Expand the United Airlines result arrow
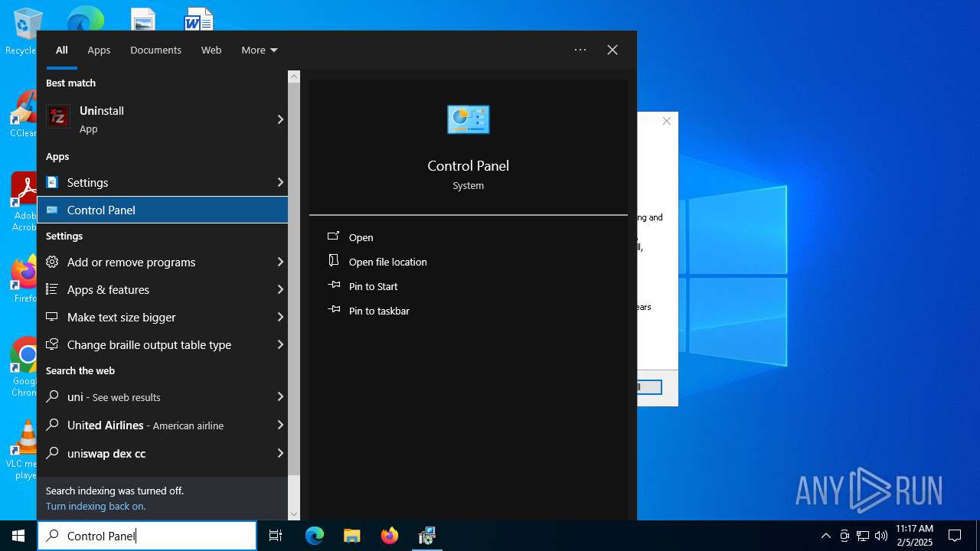 [280, 425]
